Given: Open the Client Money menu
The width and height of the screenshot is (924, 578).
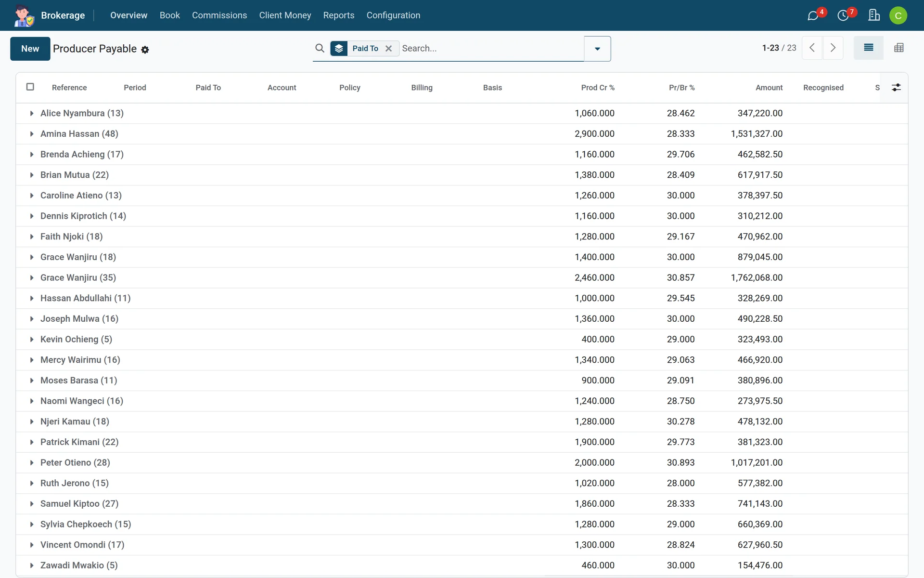Looking at the screenshot, I should pyautogui.click(x=285, y=15).
